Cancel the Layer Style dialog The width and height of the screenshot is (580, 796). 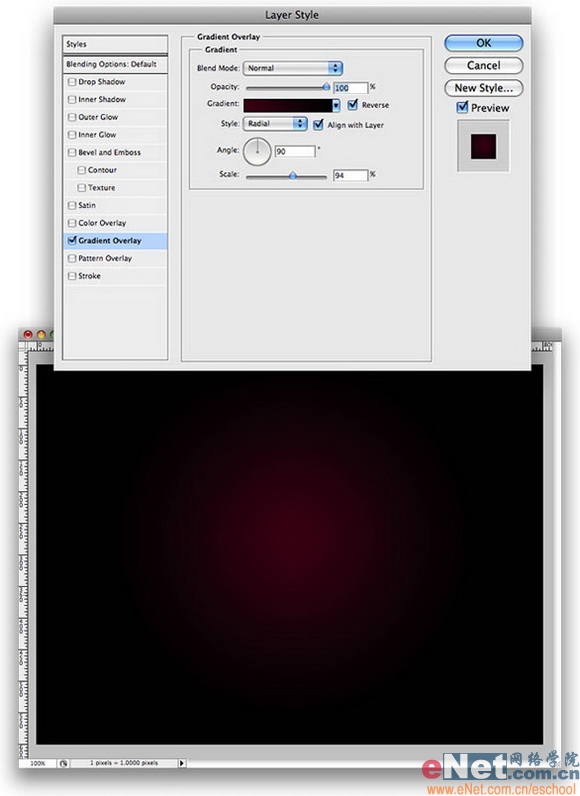click(484, 65)
